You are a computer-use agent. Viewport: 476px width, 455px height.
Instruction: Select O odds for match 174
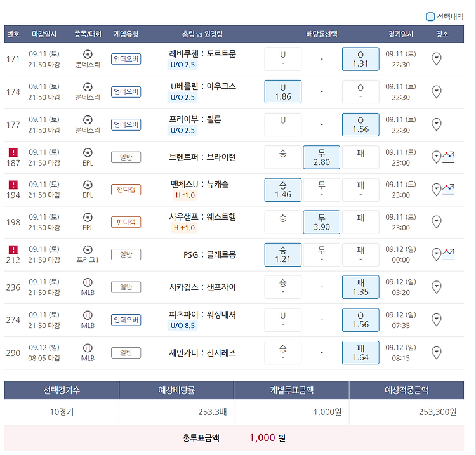click(360, 91)
